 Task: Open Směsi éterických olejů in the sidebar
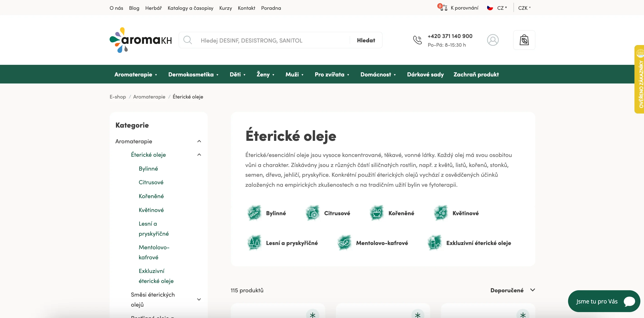(153, 300)
